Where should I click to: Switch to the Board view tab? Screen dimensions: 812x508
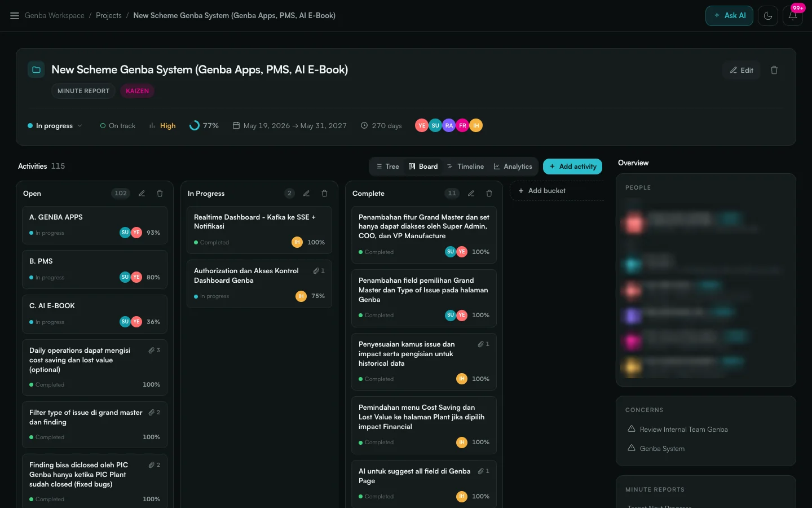click(x=423, y=167)
